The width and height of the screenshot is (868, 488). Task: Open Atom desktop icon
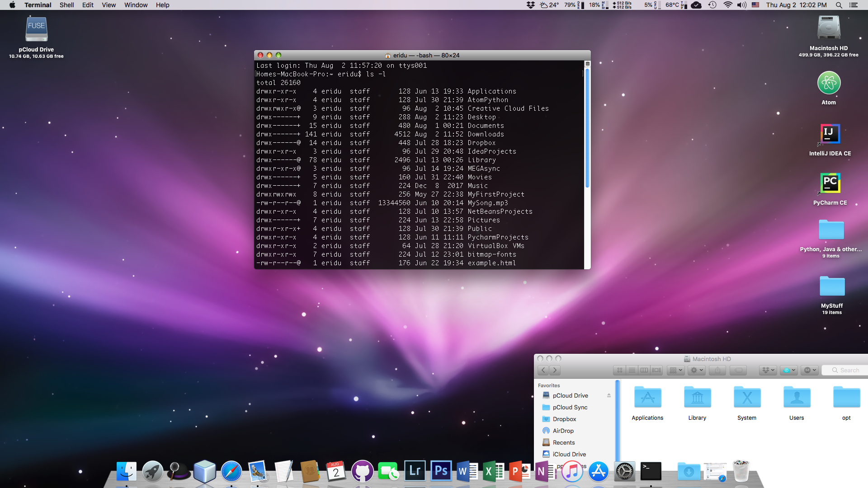829,83
